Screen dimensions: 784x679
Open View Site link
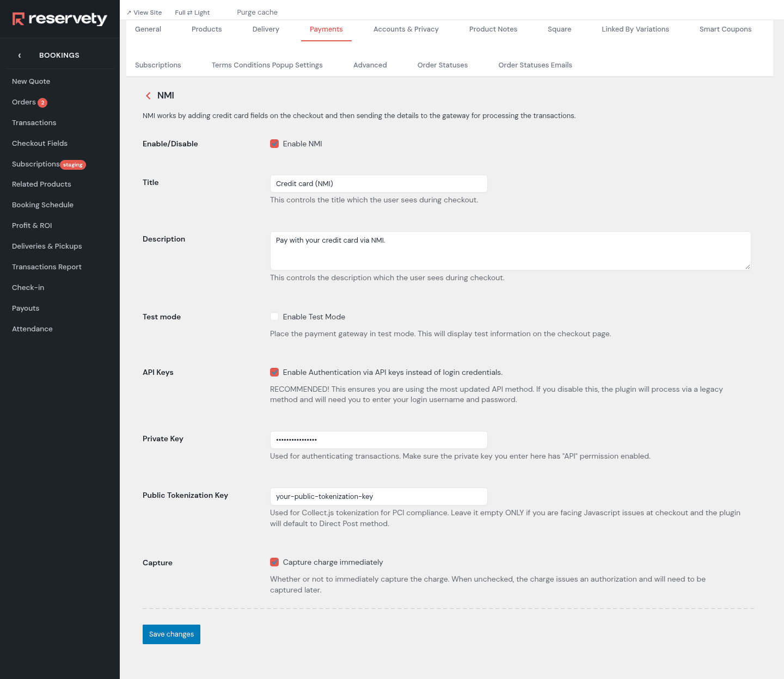pyautogui.click(x=144, y=13)
